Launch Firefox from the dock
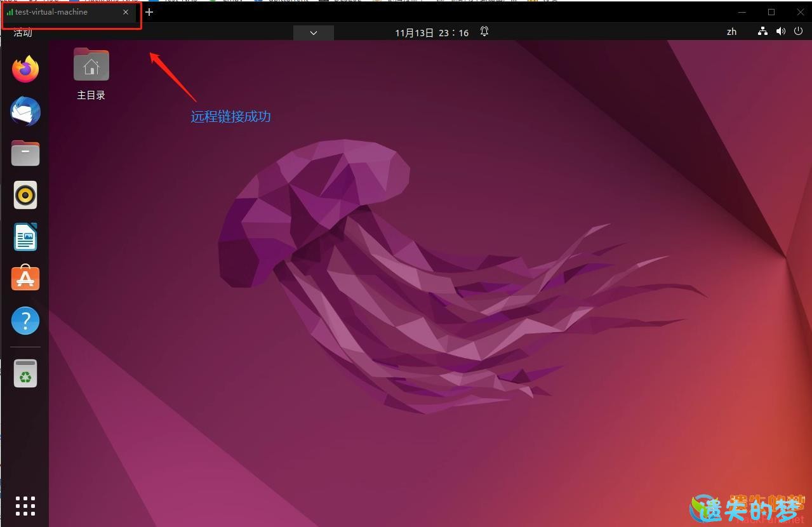The image size is (812, 527). (25, 69)
